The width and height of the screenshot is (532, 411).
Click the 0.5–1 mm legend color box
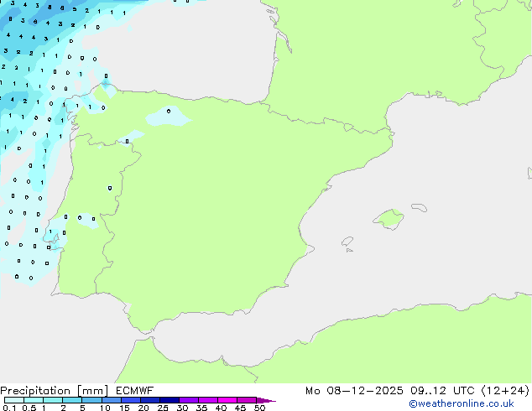click(x=34, y=400)
